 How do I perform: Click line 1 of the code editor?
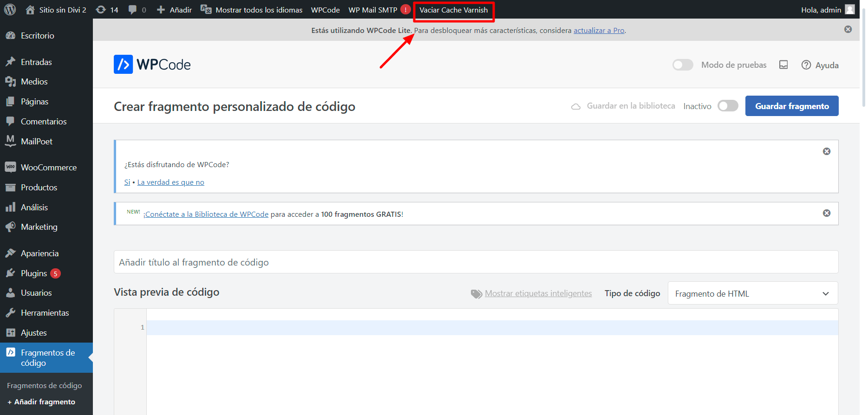pos(492,328)
